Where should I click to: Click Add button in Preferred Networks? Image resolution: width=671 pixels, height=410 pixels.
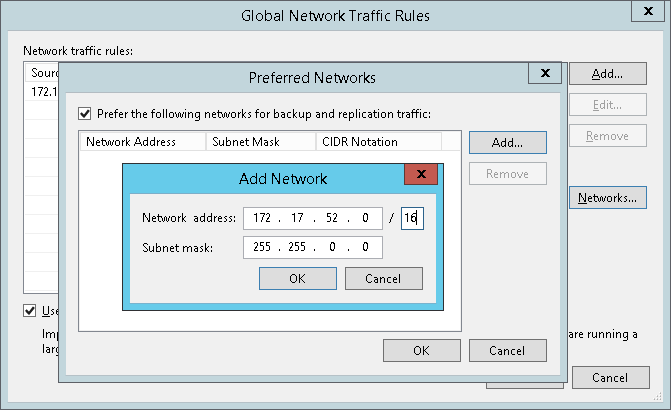point(507,142)
